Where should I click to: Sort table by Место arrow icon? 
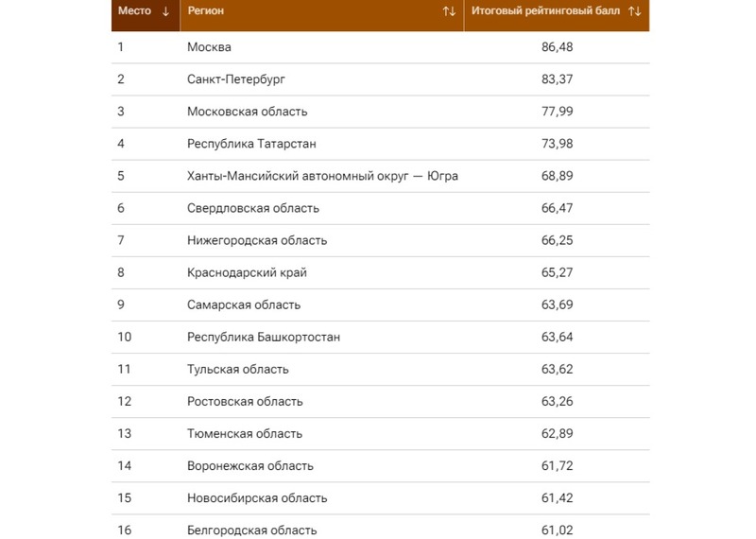(x=165, y=11)
